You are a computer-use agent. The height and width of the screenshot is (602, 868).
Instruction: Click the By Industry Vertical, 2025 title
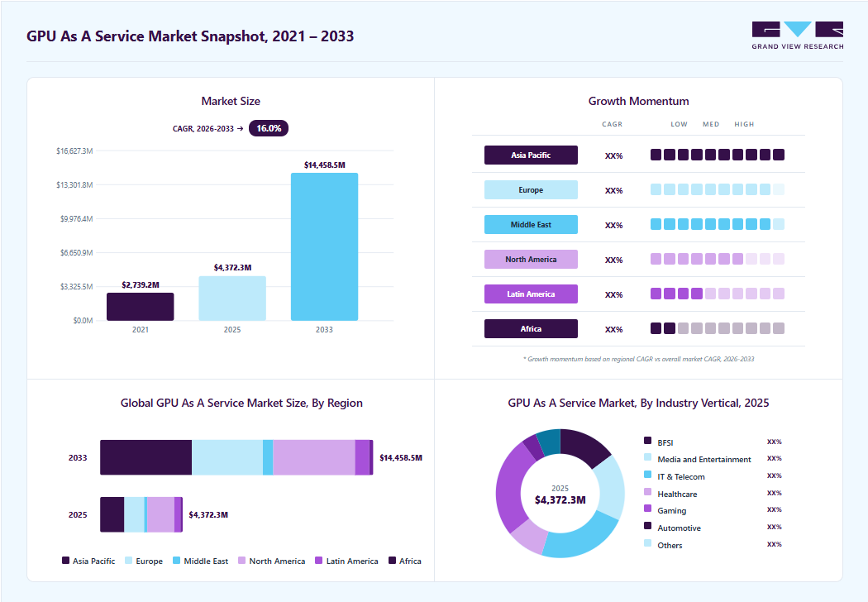(x=638, y=403)
